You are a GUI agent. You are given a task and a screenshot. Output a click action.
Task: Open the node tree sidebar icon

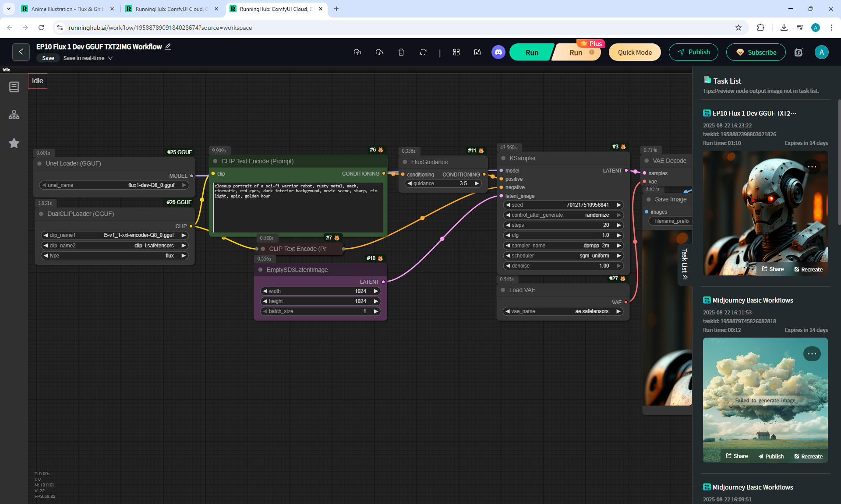[14, 115]
